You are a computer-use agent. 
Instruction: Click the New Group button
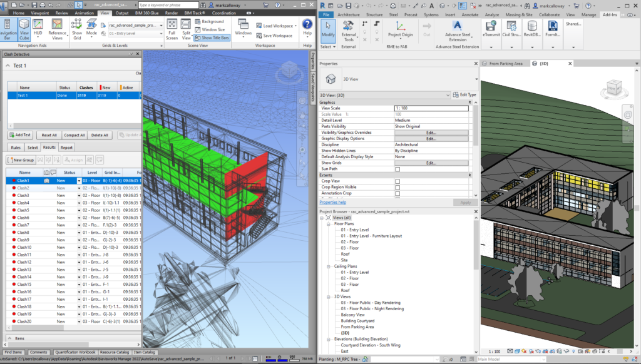tap(21, 160)
